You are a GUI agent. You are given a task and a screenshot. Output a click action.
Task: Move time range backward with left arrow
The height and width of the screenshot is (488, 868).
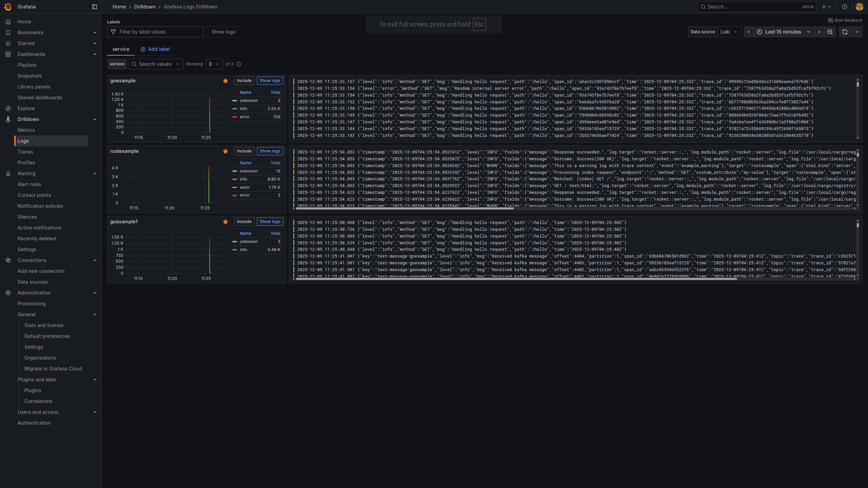pos(749,32)
